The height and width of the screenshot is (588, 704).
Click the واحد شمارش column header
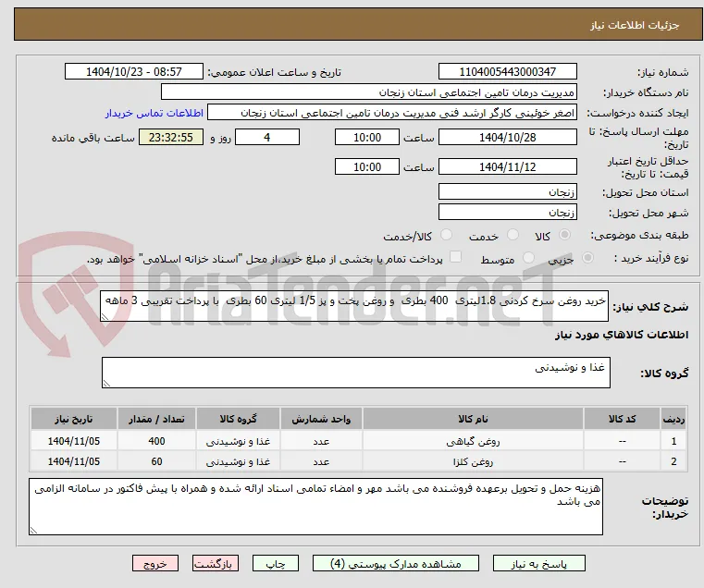click(321, 419)
